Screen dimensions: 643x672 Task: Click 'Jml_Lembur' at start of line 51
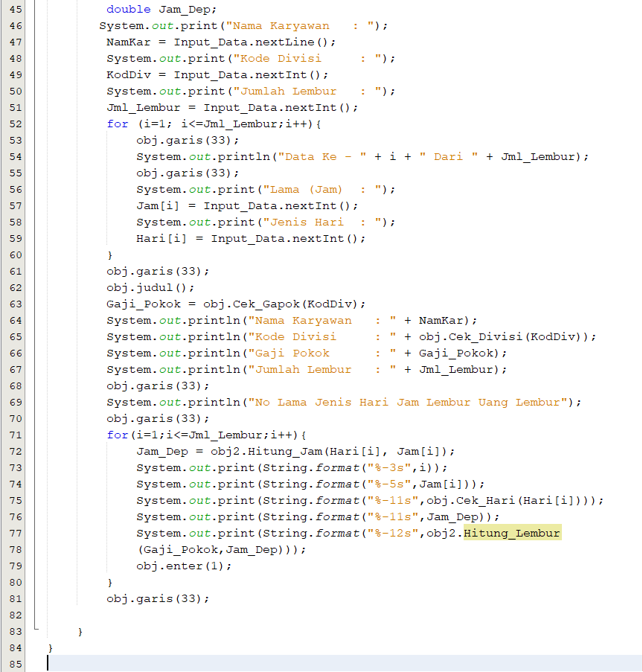(x=143, y=108)
